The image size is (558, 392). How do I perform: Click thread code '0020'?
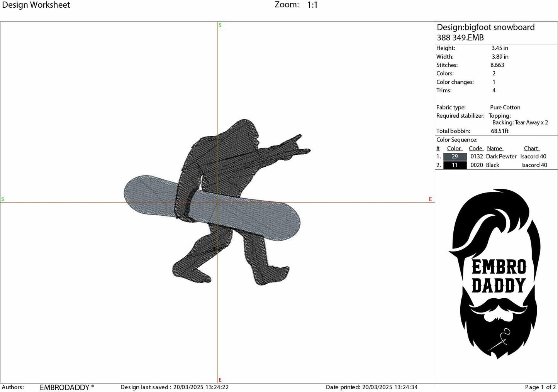(x=477, y=165)
